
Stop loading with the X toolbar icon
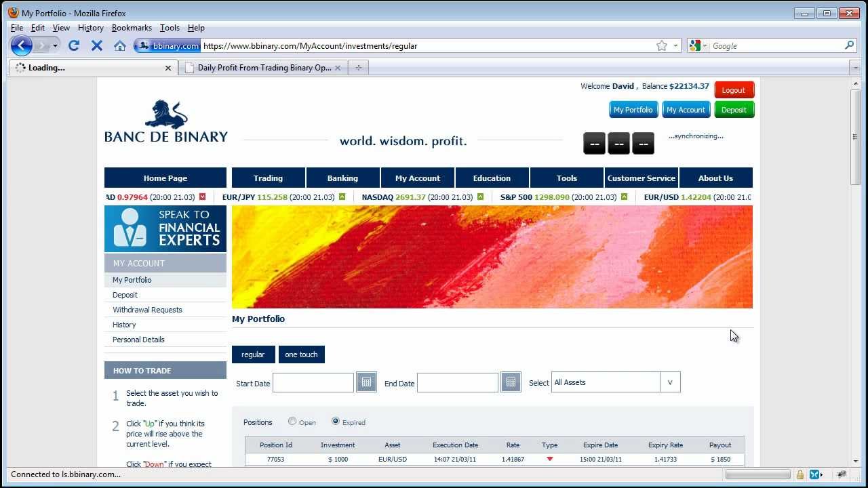(97, 46)
